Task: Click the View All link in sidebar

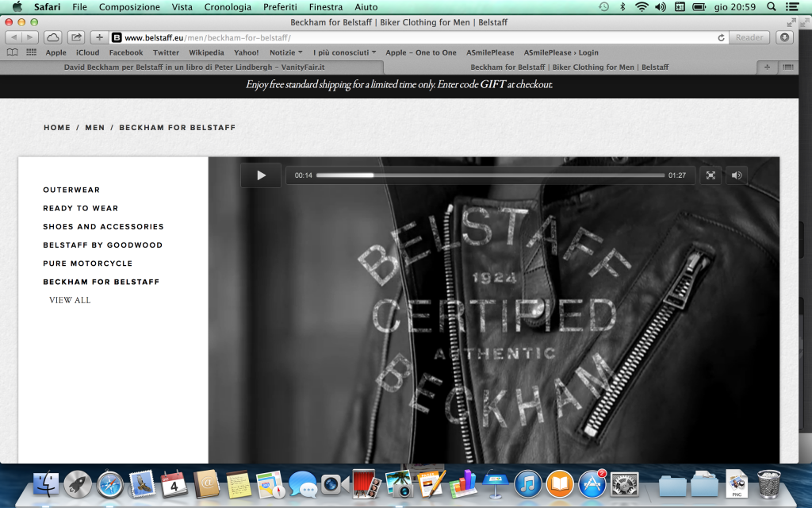Action: click(70, 301)
